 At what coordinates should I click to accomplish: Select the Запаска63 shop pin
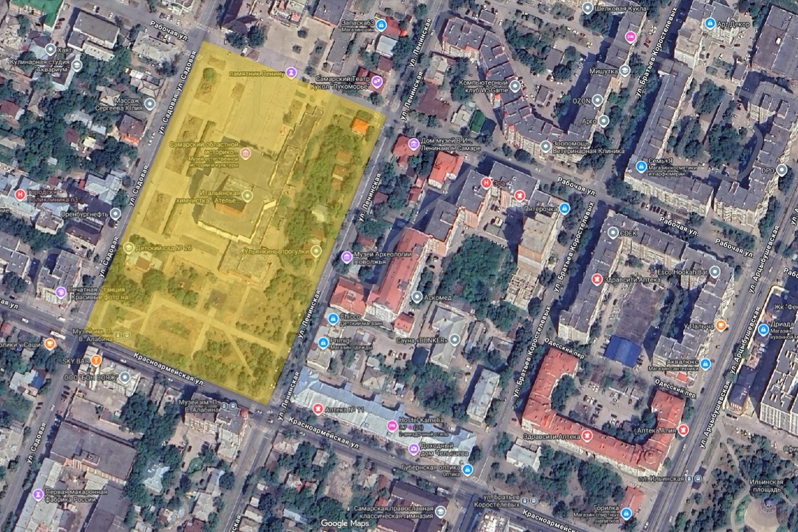[381, 25]
